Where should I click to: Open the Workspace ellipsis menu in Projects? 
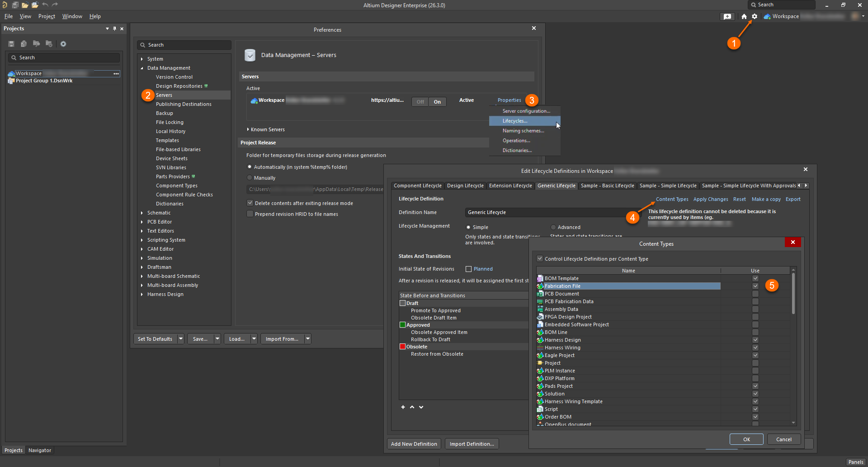[116, 74]
